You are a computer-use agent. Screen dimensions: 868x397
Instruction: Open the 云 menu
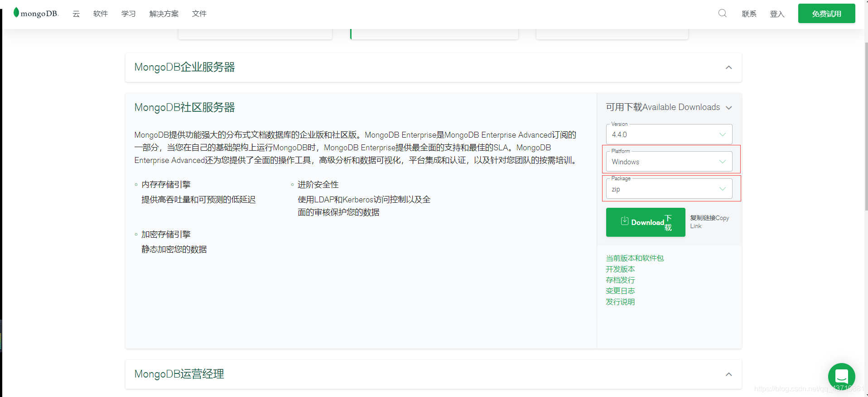click(x=76, y=14)
